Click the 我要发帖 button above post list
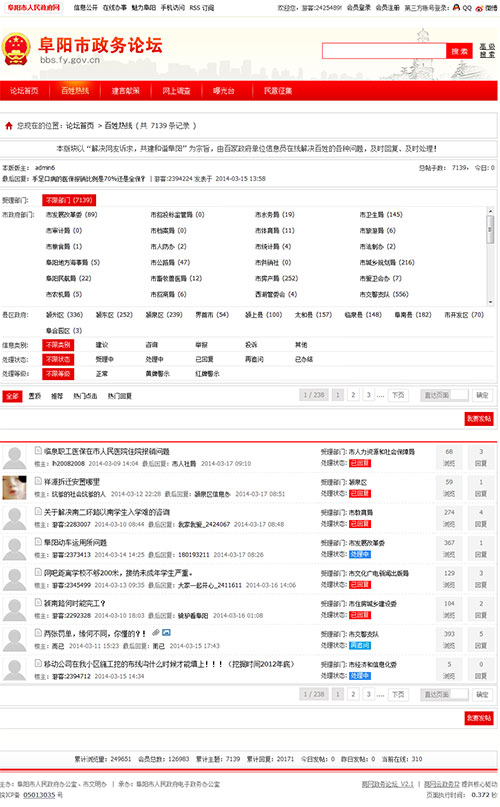The height and width of the screenshot is (807, 500). pos(479,419)
